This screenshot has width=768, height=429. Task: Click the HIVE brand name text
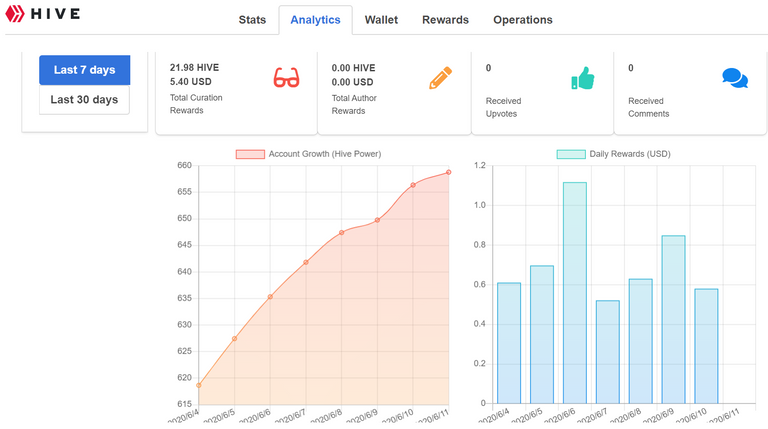[55, 14]
